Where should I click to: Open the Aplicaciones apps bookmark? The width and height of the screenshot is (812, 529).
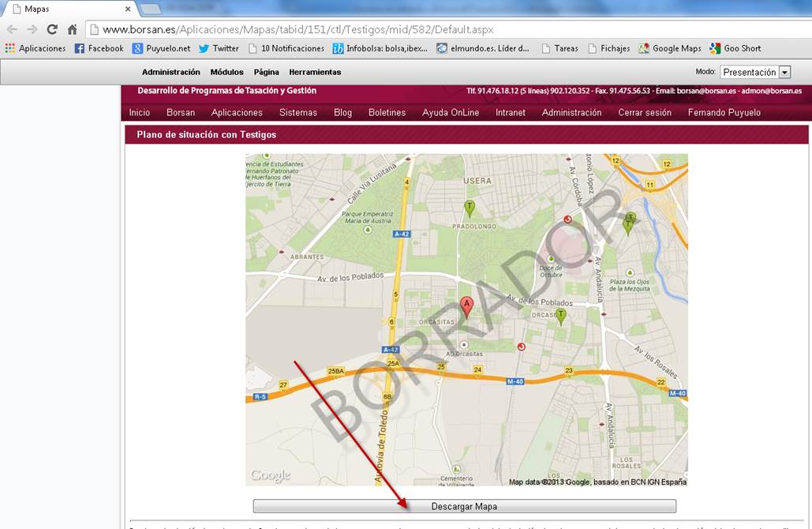click(x=36, y=48)
